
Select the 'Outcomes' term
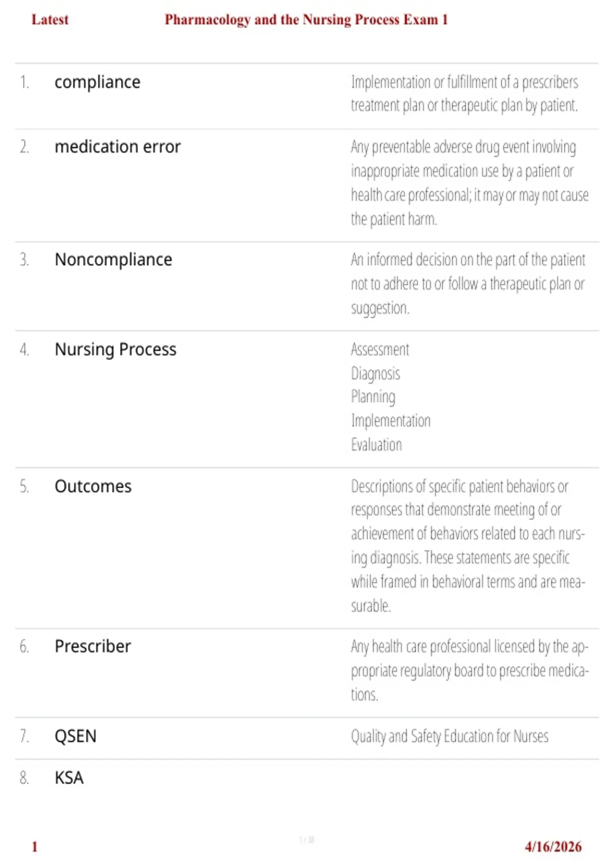pyautogui.click(x=93, y=486)
